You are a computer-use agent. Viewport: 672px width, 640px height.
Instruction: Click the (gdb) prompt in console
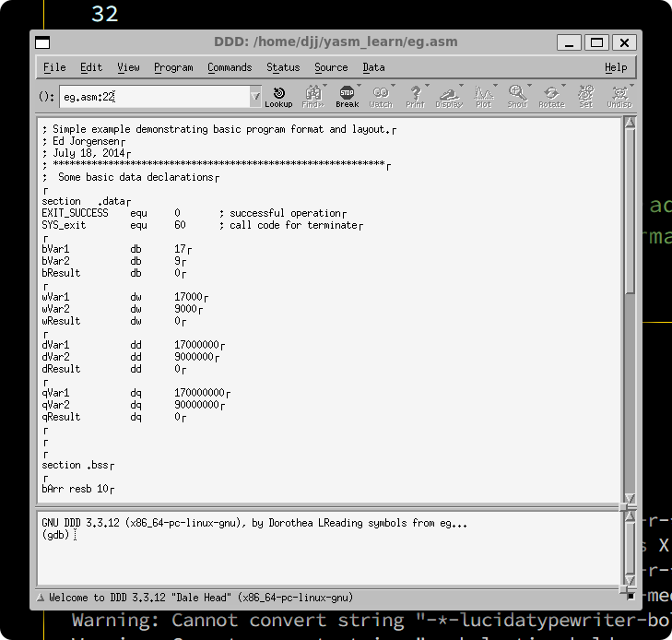coord(55,535)
